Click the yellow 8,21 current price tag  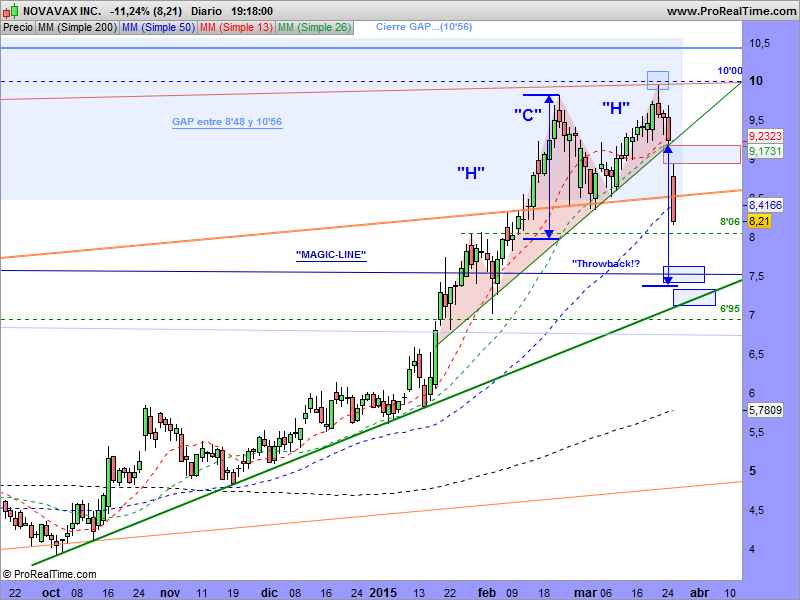759,221
